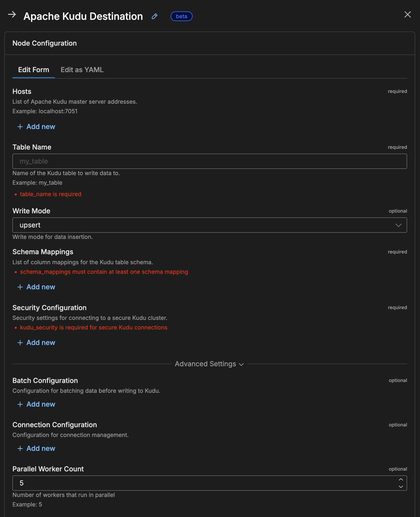
Task: Click the Write Mode chevron arrow
Action: pyautogui.click(x=398, y=225)
